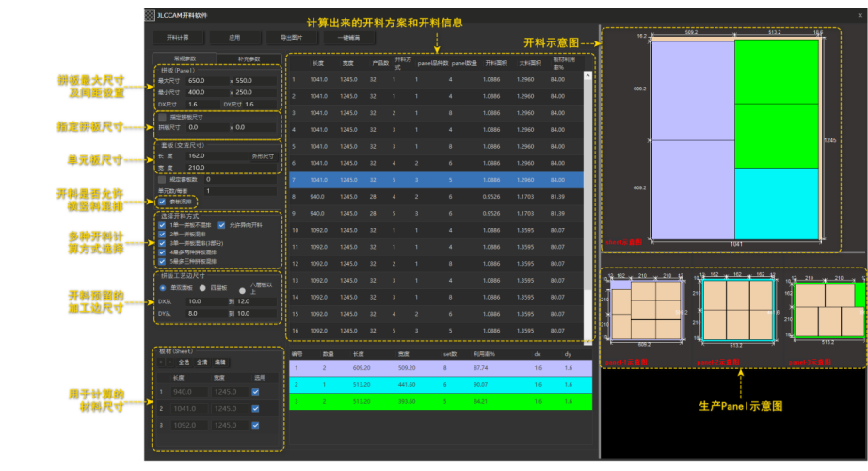The width and height of the screenshot is (868, 471).
Task: Click the DY 到 10.0 field
Action: pos(256,314)
